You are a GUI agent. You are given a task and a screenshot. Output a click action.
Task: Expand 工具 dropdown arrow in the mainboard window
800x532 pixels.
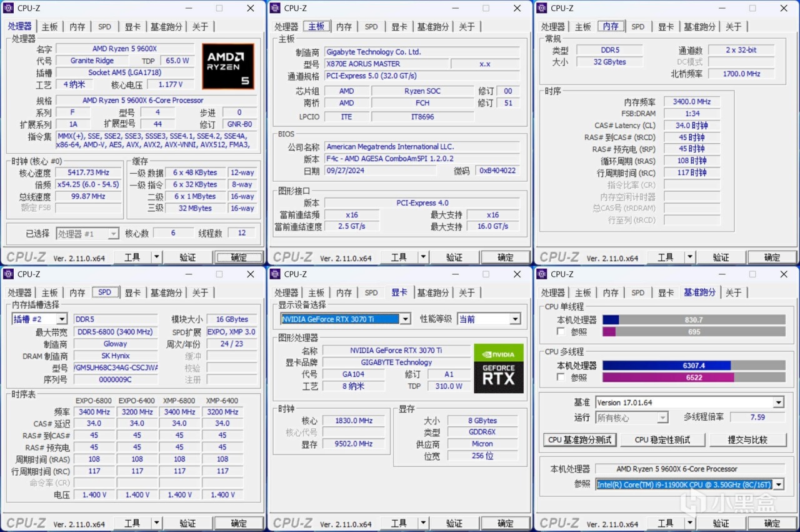pyautogui.click(x=423, y=257)
